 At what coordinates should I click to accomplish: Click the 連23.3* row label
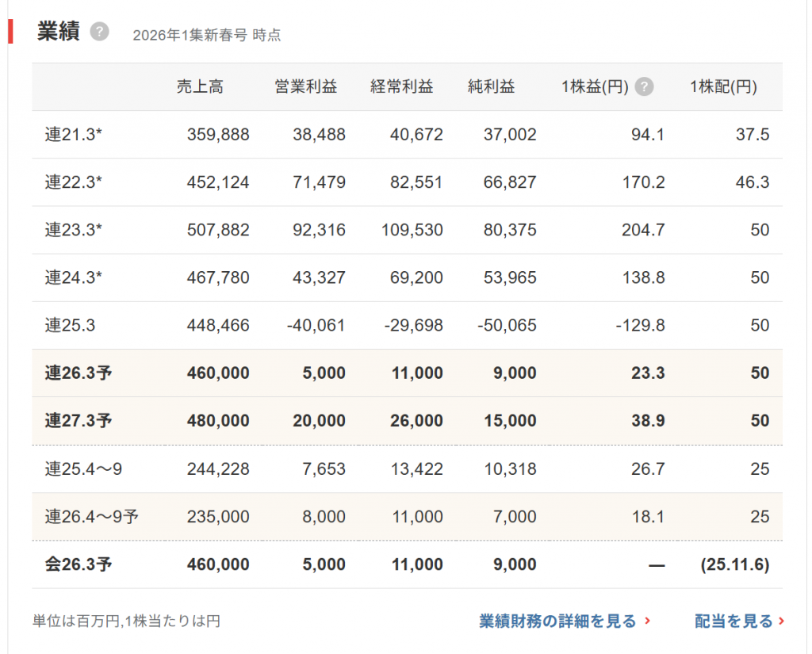[74, 230]
